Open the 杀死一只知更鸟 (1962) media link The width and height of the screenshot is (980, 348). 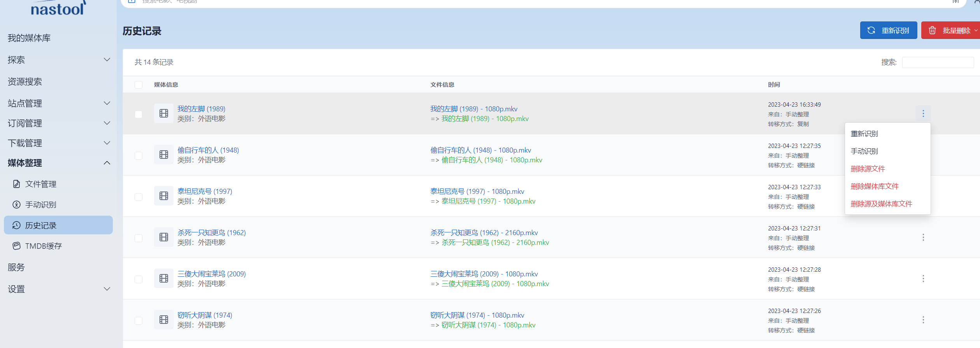coord(212,232)
